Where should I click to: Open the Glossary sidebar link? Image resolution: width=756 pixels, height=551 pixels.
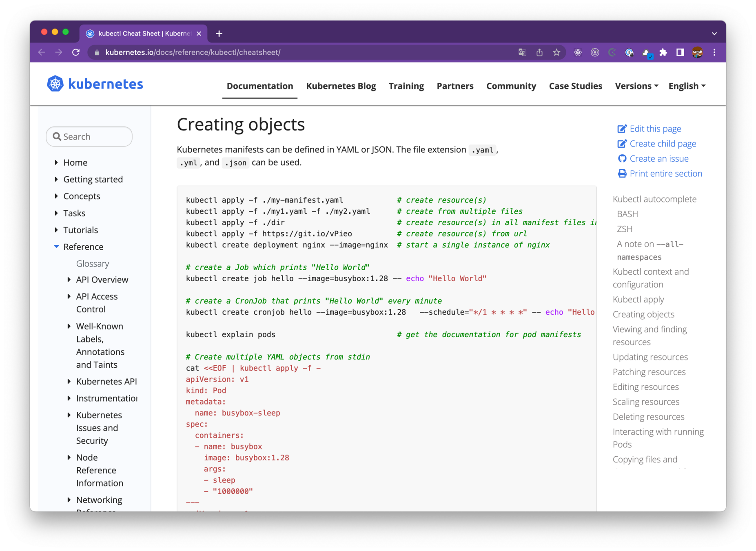click(x=93, y=264)
